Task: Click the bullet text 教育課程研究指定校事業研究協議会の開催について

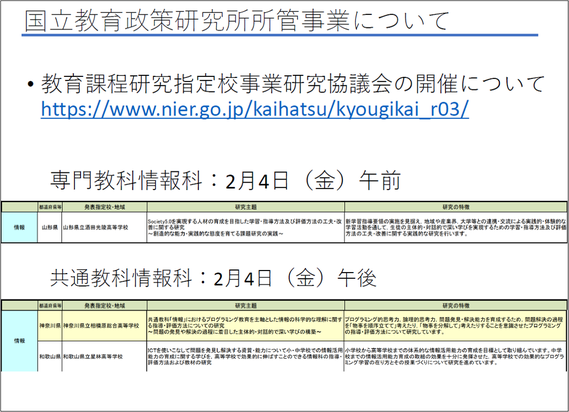Action: (x=293, y=84)
